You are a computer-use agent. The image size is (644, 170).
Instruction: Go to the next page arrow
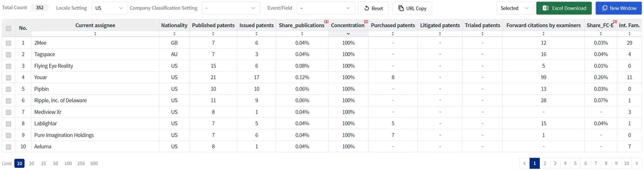636,163
